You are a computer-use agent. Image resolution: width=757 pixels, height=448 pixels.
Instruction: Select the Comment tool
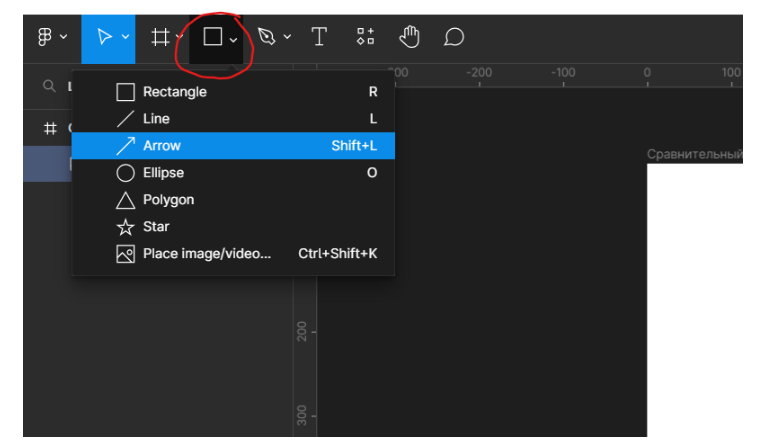(x=454, y=37)
